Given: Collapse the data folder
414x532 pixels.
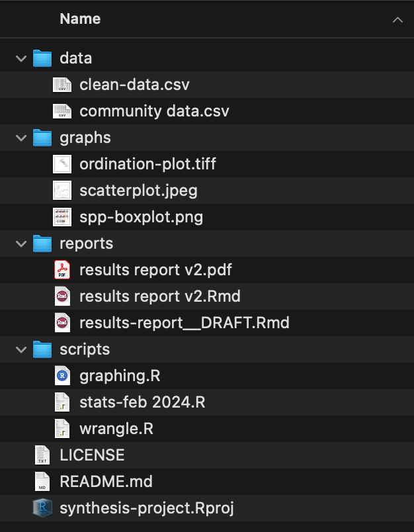Looking at the screenshot, I should click(x=21, y=58).
